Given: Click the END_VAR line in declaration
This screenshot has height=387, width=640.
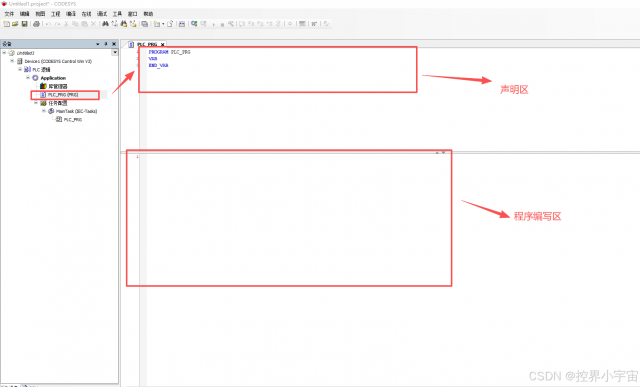Looking at the screenshot, I should pyautogui.click(x=158, y=65).
